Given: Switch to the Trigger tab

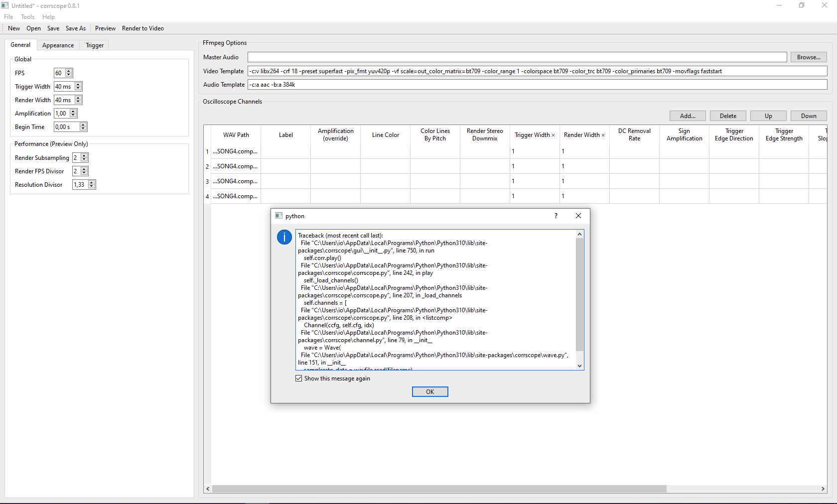Looking at the screenshot, I should (94, 45).
